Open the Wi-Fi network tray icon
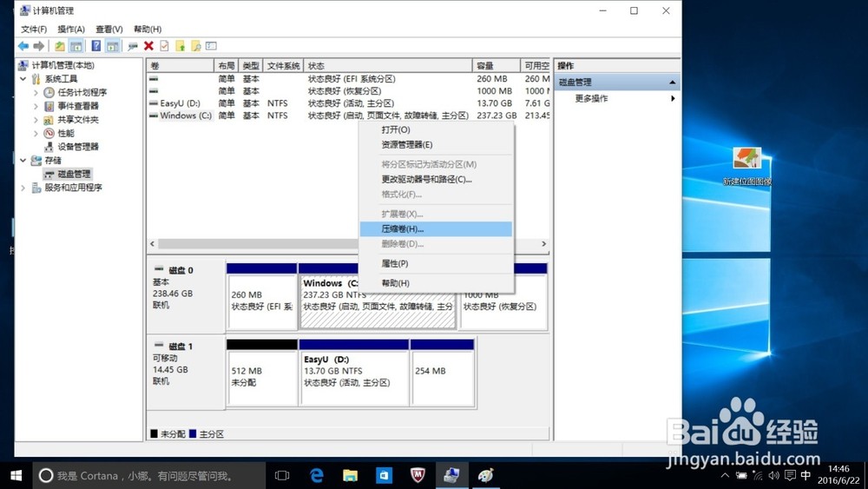The width and height of the screenshot is (868, 489). (x=758, y=475)
